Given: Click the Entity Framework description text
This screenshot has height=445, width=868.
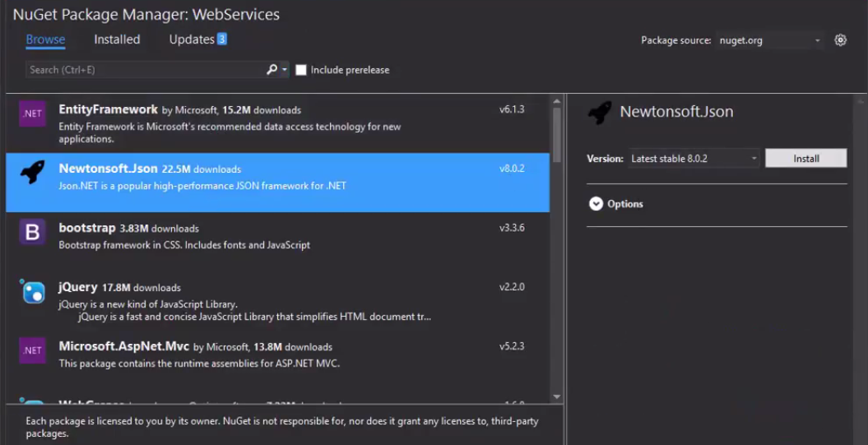Looking at the screenshot, I should pyautogui.click(x=230, y=132).
